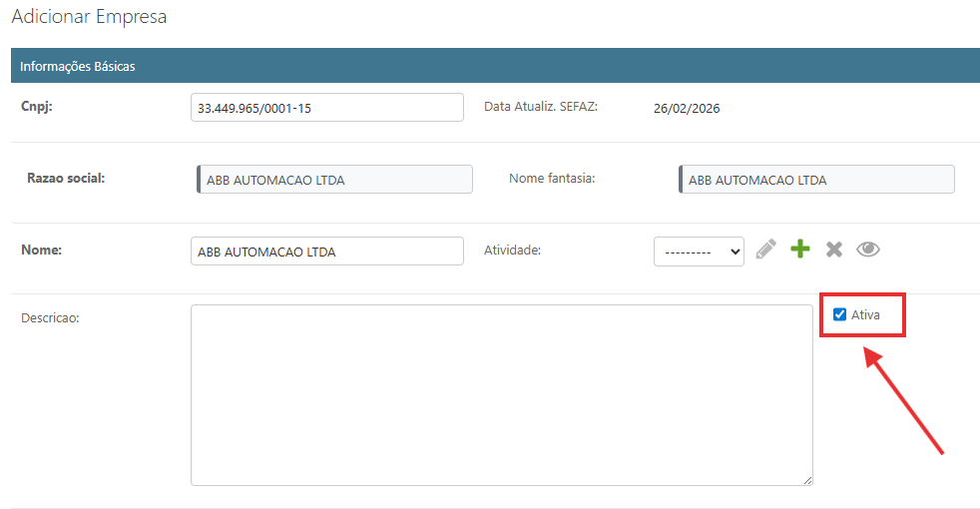Click the Nome field label
The height and width of the screenshot is (509, 980).
[42, 251]
